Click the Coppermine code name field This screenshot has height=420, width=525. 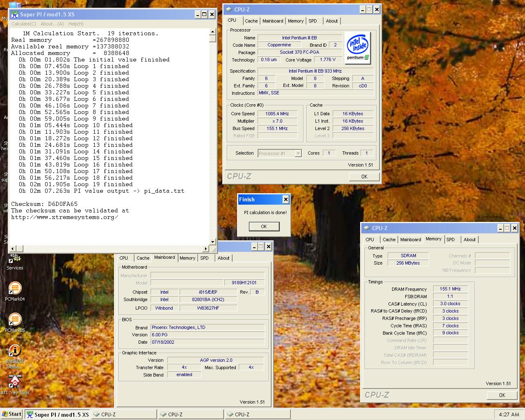(279, 45)
